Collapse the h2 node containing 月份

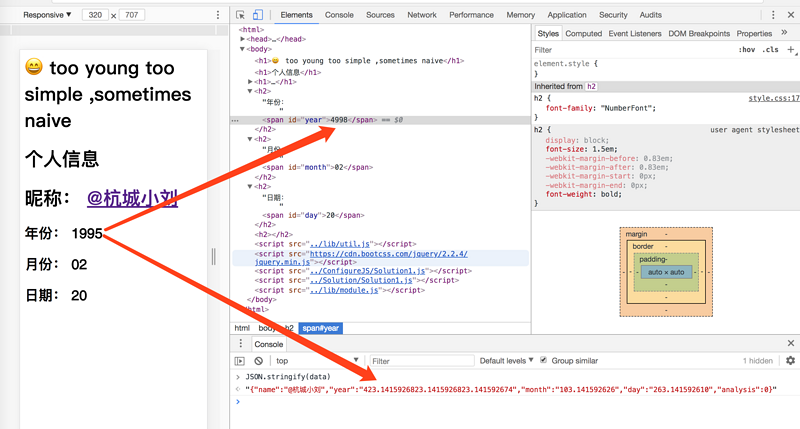[x=250, y=139]
